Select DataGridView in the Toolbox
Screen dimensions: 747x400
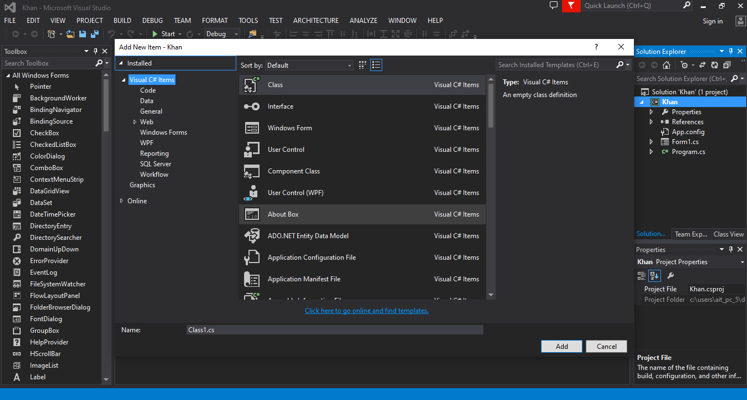[x=50, y=191]
